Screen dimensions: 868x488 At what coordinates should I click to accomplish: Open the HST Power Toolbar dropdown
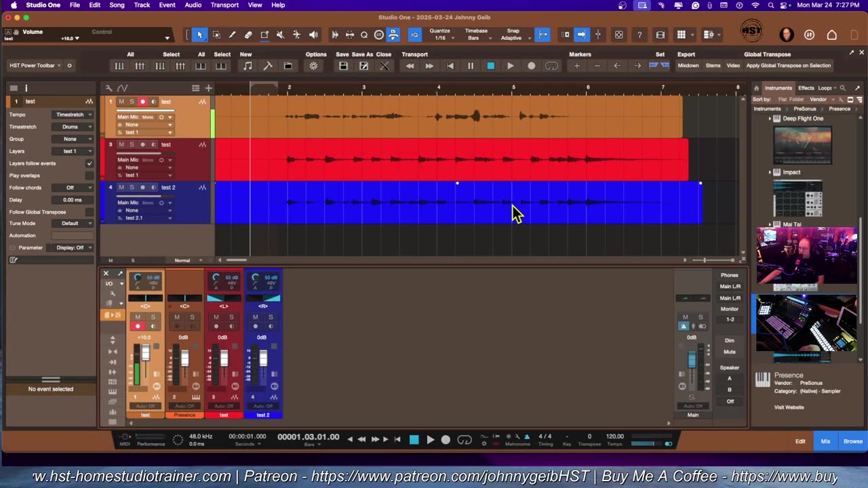(x=35, y=66)
